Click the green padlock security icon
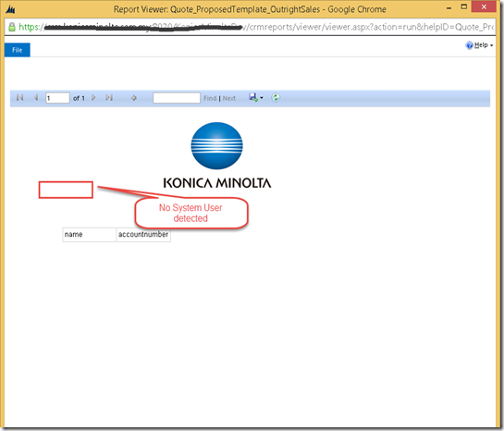This screenshot has height=431, width=504. click(x=12, y=27)
